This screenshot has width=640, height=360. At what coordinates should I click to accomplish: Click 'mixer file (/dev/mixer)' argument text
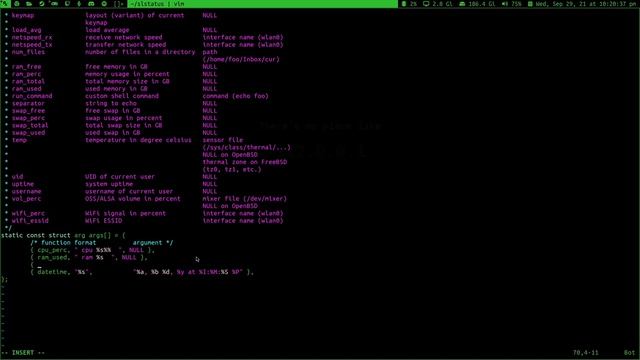[x=244, y=199]
